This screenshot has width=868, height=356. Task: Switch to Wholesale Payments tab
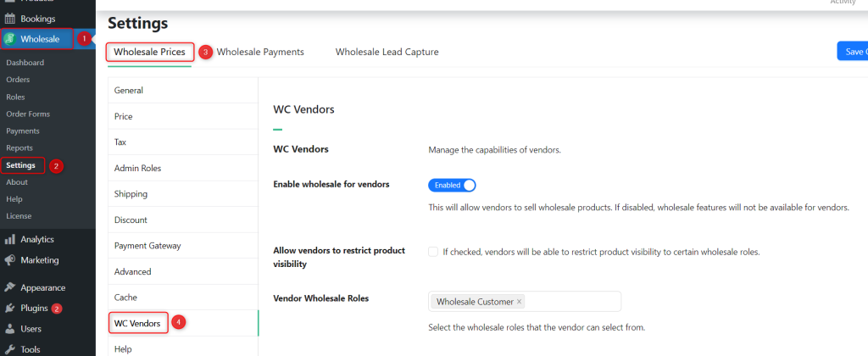(260, 52)
